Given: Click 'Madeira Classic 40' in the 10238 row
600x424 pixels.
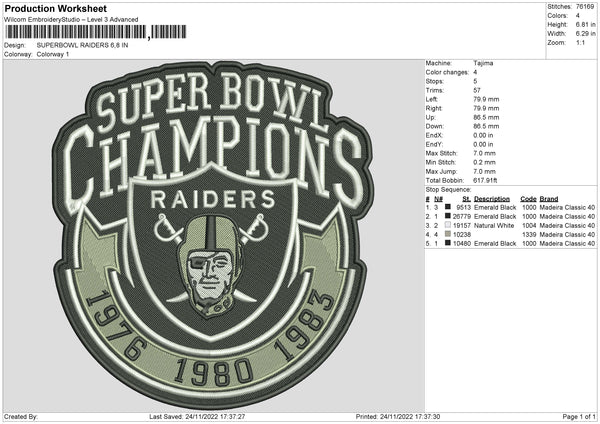Looking at the screenshot, I should click(x=567, y=235).
